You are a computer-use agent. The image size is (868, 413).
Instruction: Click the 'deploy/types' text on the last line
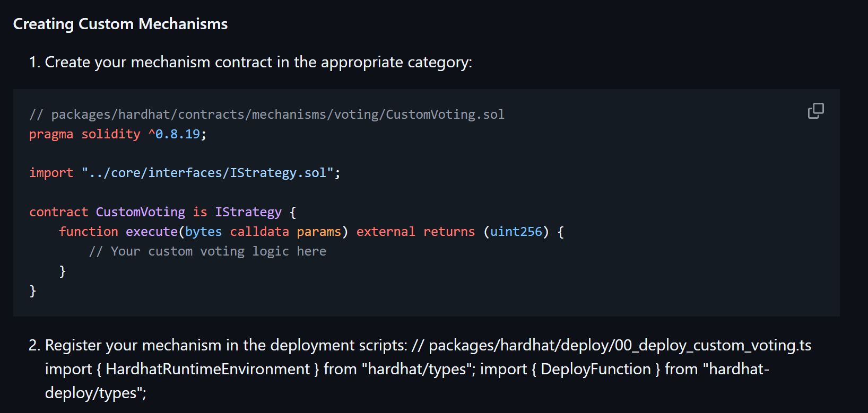pos(91,393)
